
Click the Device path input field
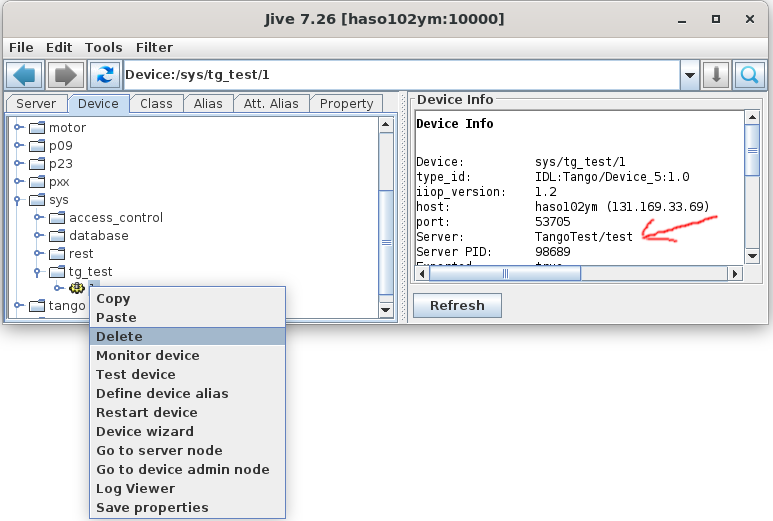pyautogui.click(x=402, y=75)
